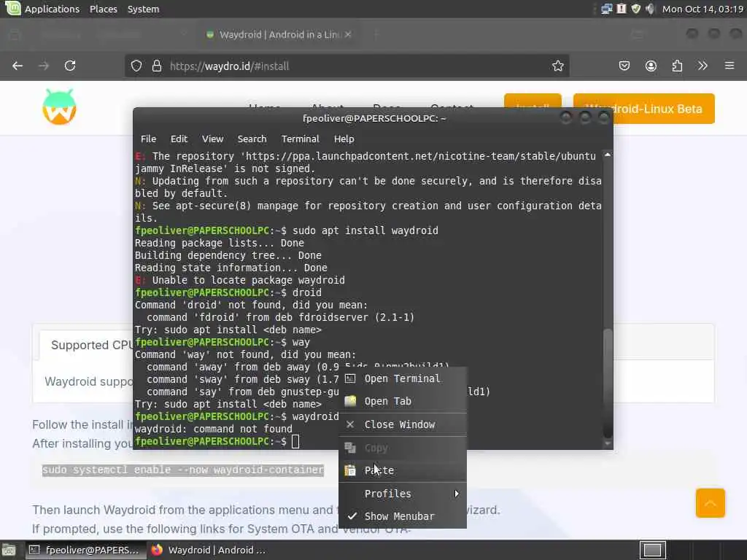Screen dimensions: 747x560
Task: Reload the Waydroid page
Action: [70, 66]
